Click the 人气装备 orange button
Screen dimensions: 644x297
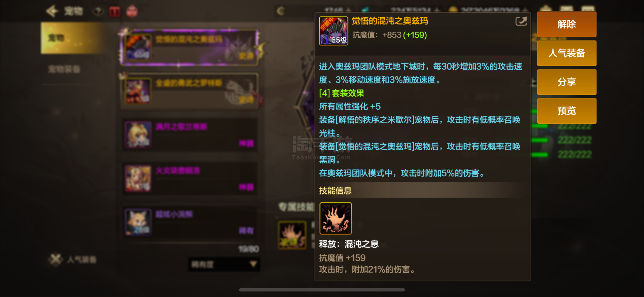(567, 53)
